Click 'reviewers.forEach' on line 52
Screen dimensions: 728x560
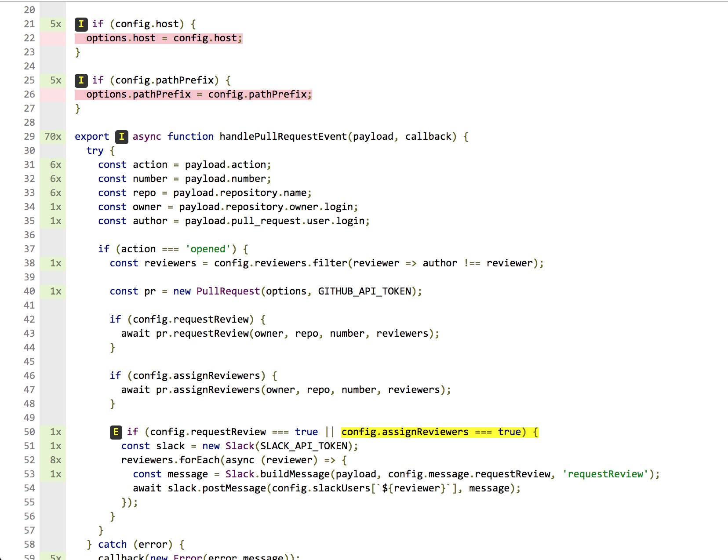click(x=170, y=460)
